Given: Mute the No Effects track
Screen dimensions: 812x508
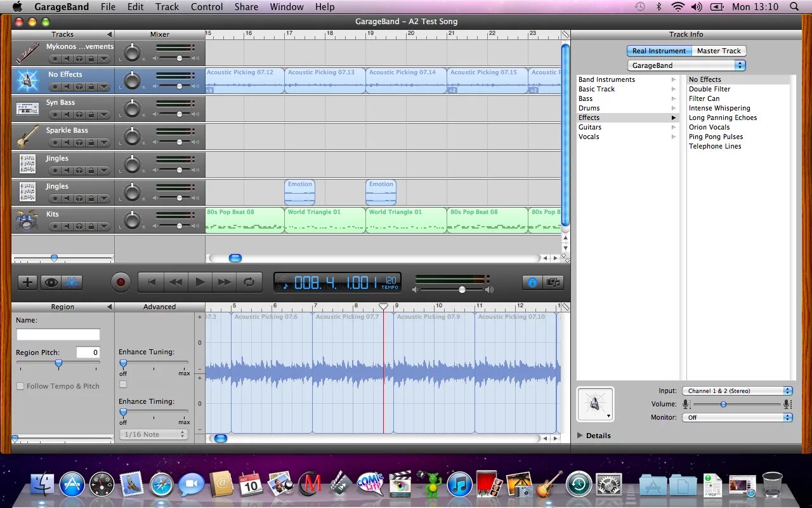Looking at the screenshot, I should coord(67,87).
